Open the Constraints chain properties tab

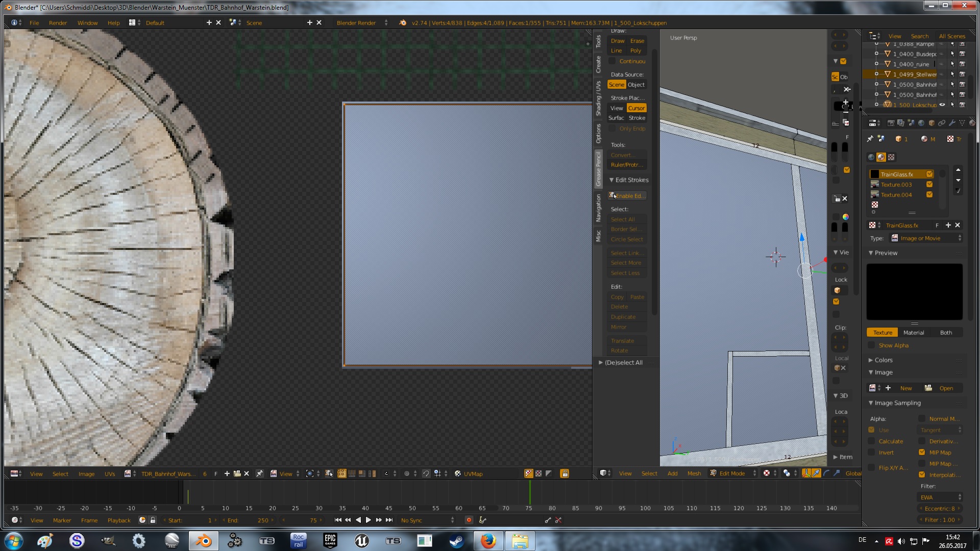coord(942,123)
